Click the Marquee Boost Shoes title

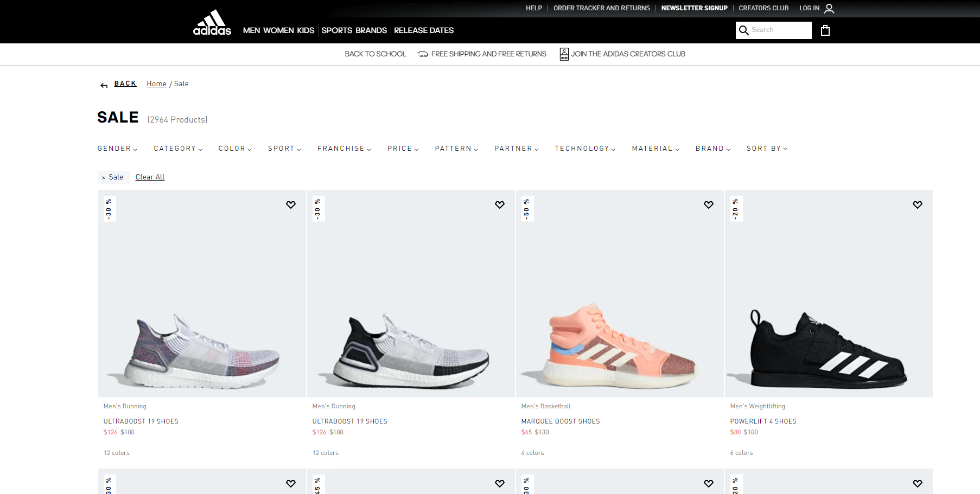pos(561,421)
